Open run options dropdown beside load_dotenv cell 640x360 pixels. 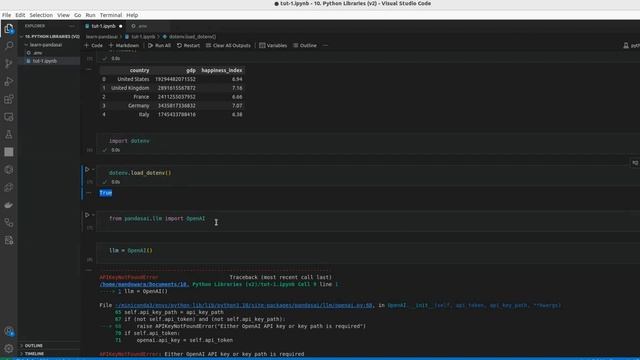(93, 169)
